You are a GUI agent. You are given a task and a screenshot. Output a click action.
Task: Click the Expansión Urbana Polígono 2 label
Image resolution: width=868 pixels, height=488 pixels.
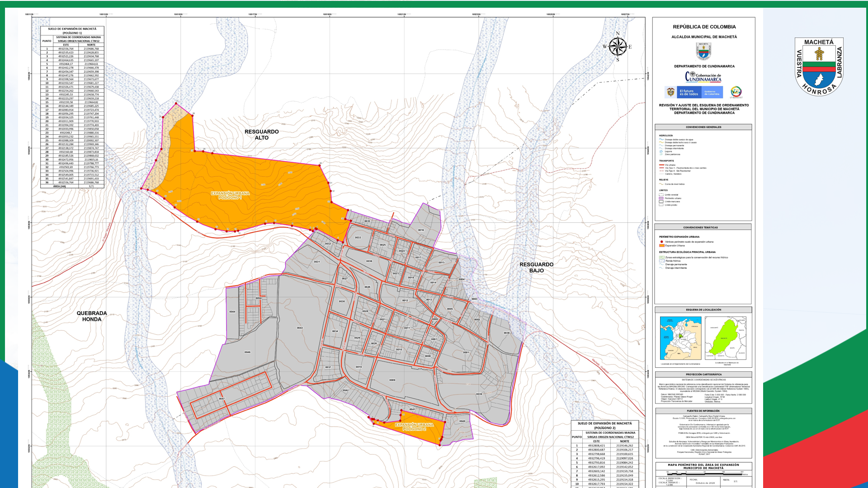coord(414,427)
